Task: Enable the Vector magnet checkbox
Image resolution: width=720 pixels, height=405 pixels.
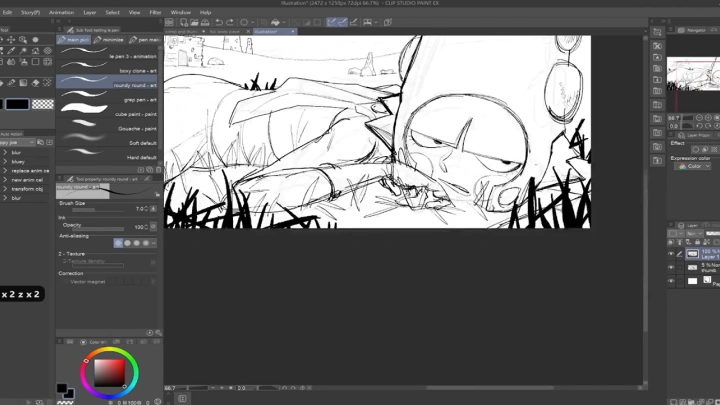Action: 65,282
